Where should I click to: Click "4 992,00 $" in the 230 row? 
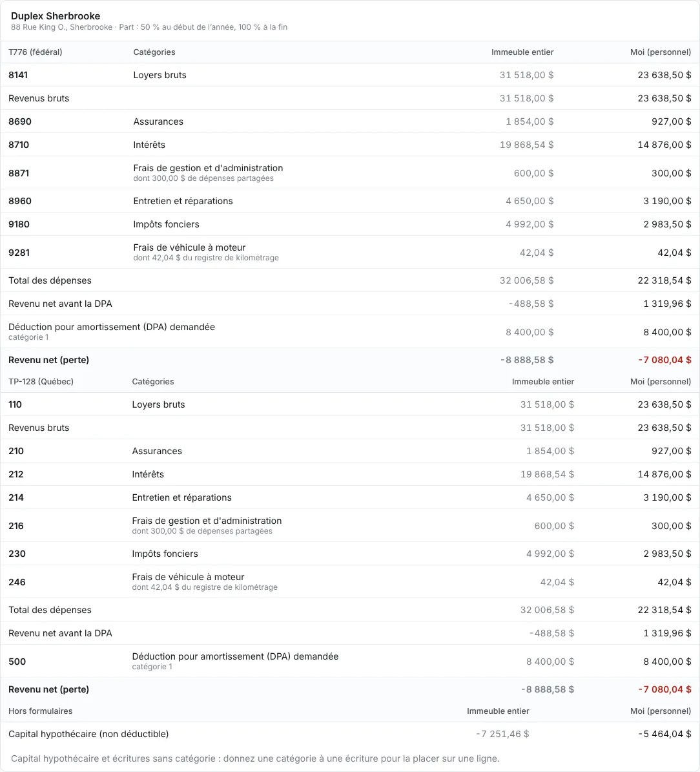pos(550,554)
